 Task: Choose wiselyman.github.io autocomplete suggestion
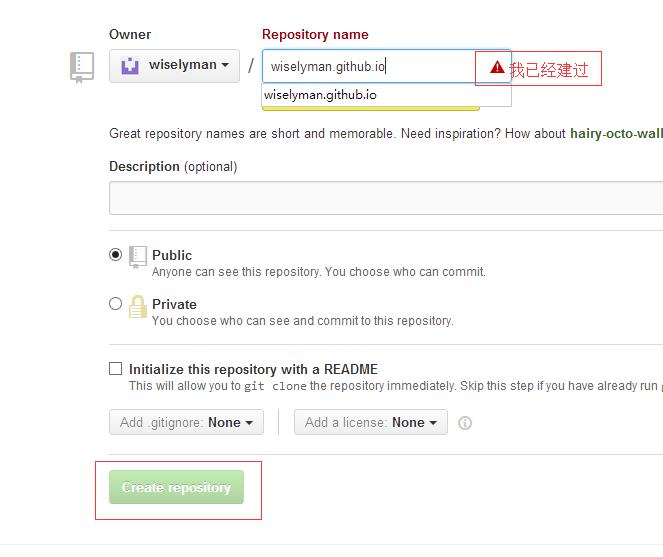386,95
